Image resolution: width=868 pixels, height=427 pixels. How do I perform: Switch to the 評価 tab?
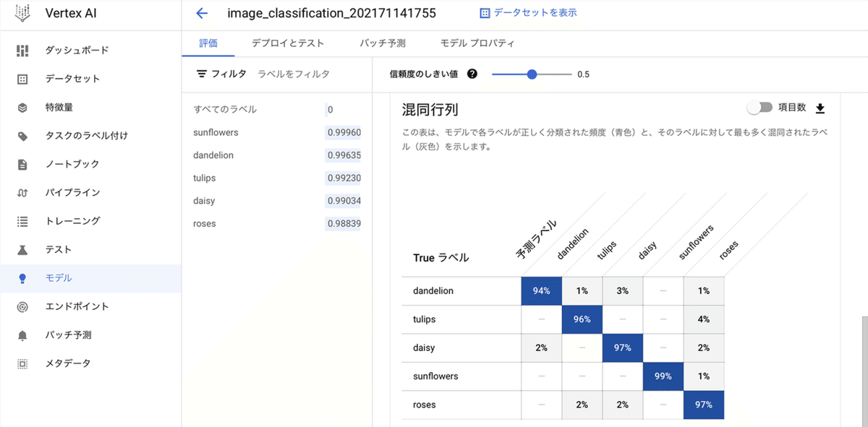[208, 43]
